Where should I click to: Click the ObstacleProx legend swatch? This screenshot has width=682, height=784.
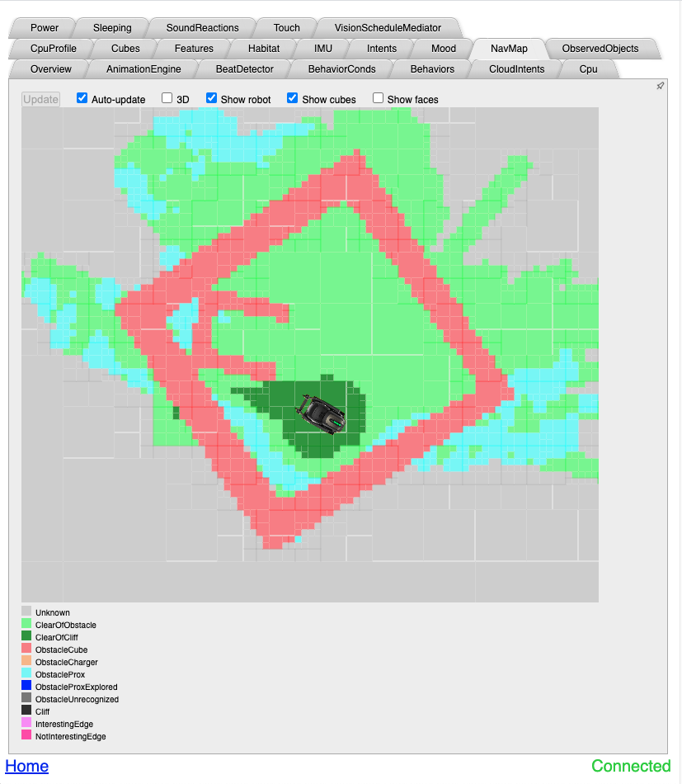pyautogui.click(x=26, y=674)
